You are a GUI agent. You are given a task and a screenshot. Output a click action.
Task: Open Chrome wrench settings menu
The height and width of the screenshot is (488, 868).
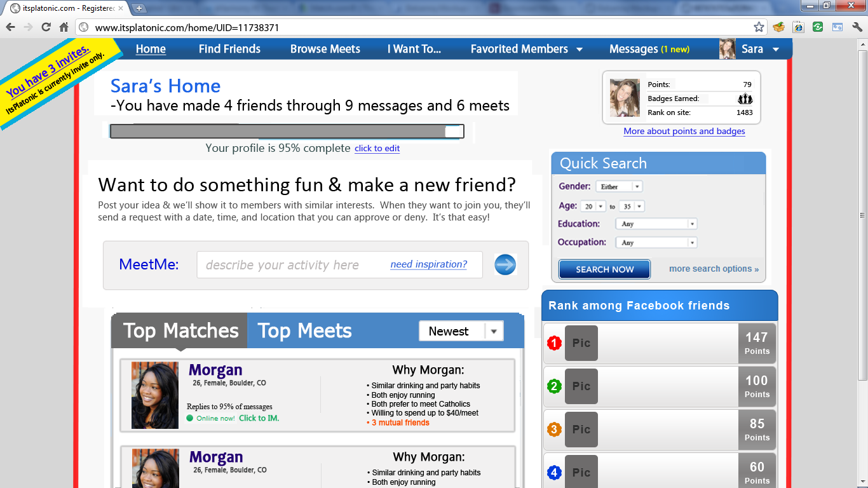coord(857,27)
